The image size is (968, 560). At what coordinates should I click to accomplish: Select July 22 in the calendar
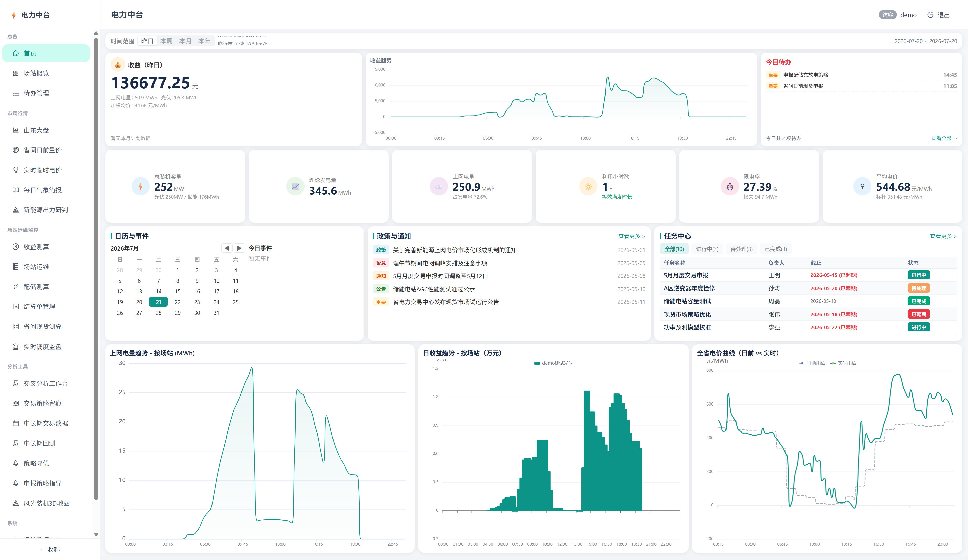(x=178, y=302)
